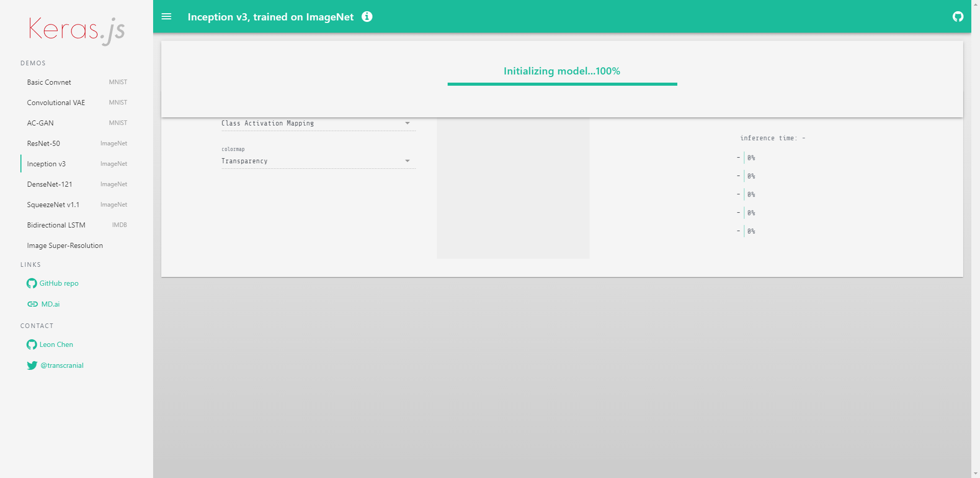The image size is (980, 478).
Task: Click the page title "Inception v3, trained on ImageNet"
Action: click(x=271, y=17)
